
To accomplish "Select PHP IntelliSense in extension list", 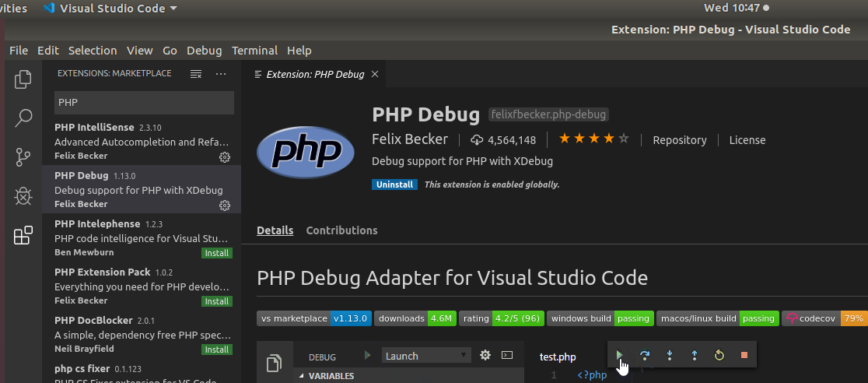I will tap(142, 142).
